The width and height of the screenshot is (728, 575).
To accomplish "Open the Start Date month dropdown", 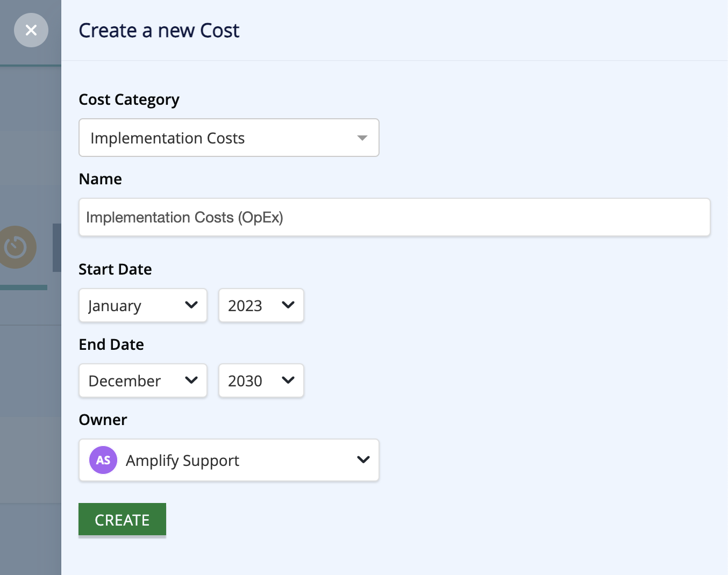I will (143, 305).
